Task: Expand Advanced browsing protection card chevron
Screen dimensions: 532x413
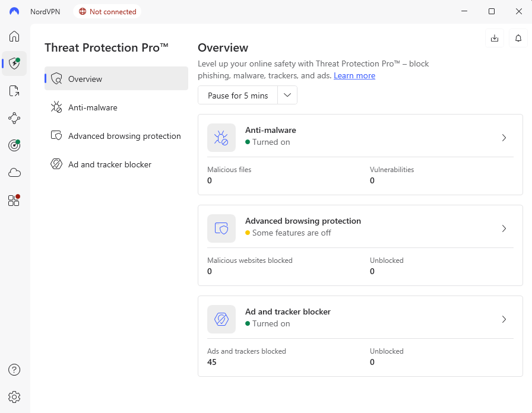Action: tap(503, 228)
